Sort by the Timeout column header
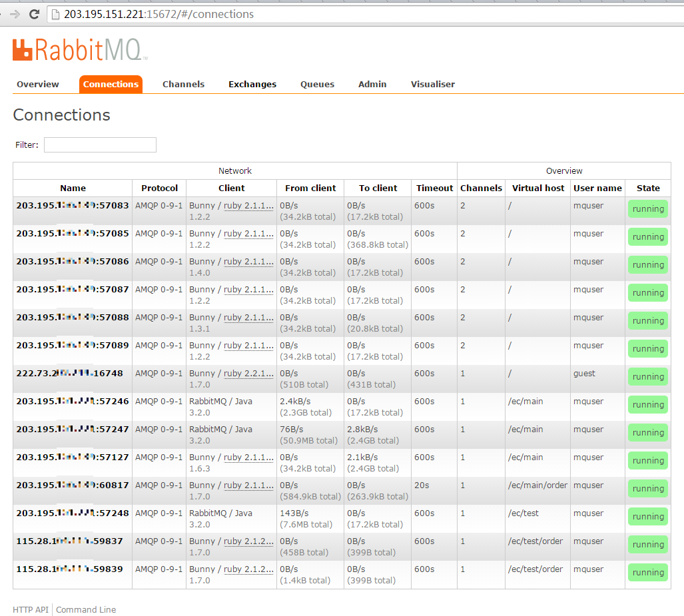Screen dimensions: 684x616 [x=434, y=188]
